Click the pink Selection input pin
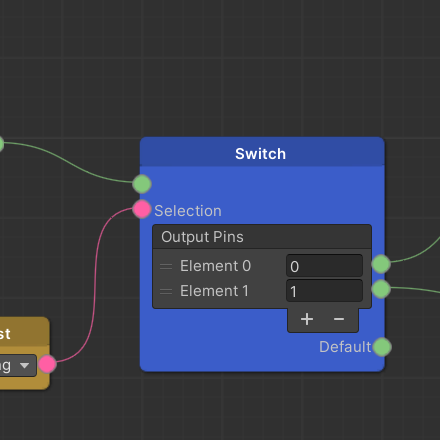Screen dimensions: 440x440 (x=142, y=209)
